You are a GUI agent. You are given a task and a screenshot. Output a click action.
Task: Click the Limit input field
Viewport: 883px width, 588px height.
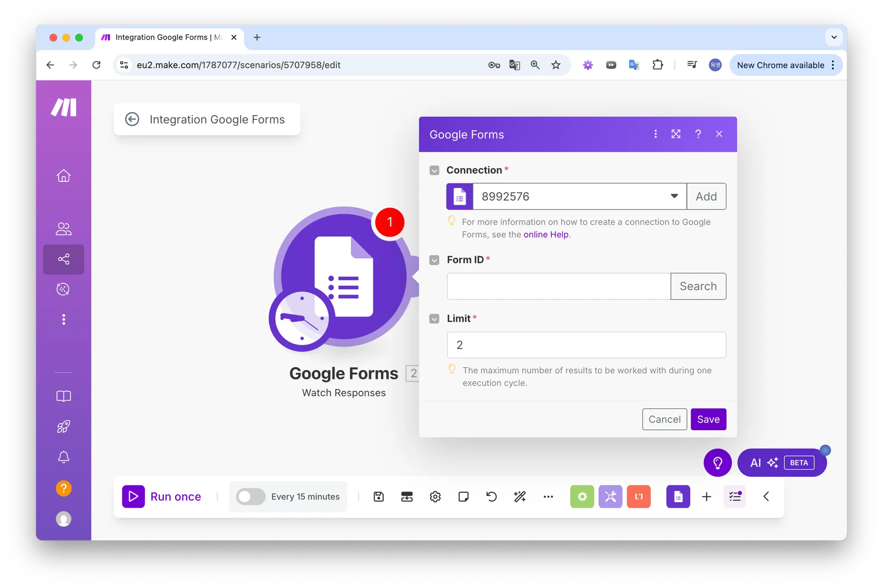pos(586,345)
